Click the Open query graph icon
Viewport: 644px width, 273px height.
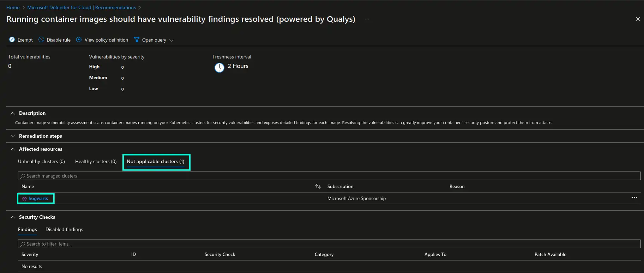(137, 40)
